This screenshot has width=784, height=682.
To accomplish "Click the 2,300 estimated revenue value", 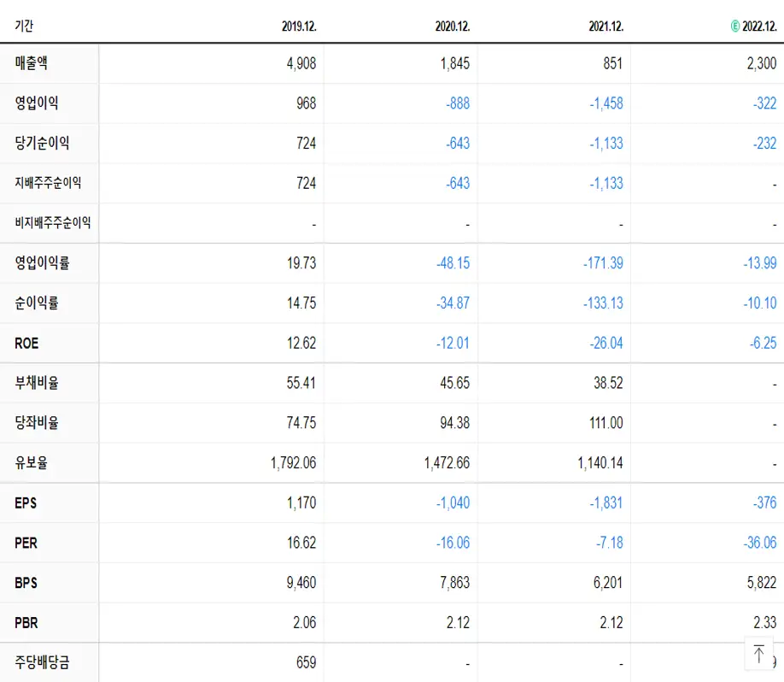I will click(x=762, y=63).
